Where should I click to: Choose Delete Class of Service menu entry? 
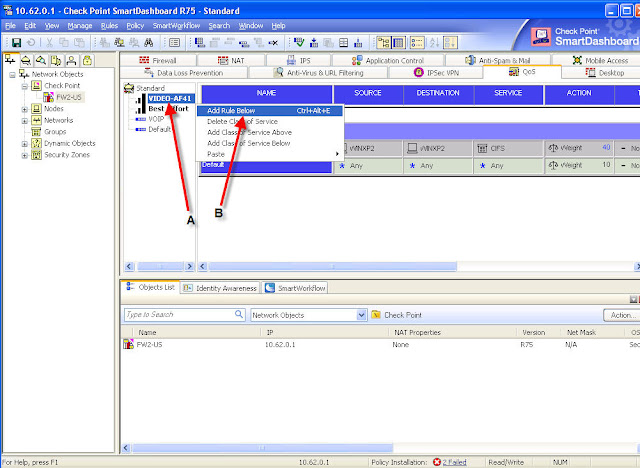[x=270, y=122]
